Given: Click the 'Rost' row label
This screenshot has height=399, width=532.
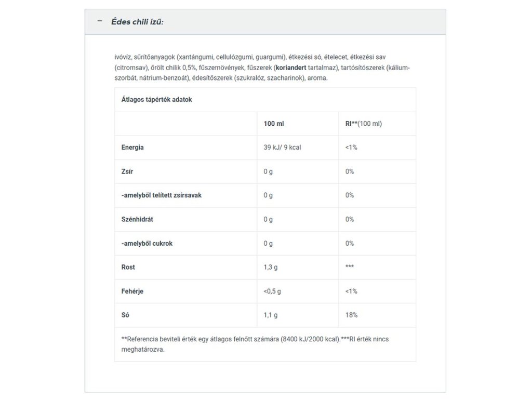Looking at the screenshot, I should [x=128, y=267].
